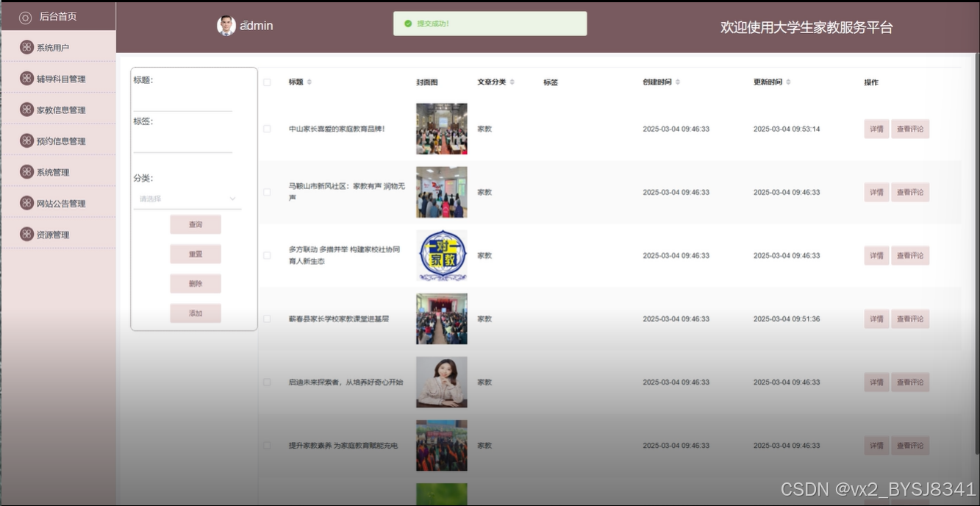The height and width of the screenshot is (506, 980).
Task: Go to 后台首页
Action: tap(58, 16)
